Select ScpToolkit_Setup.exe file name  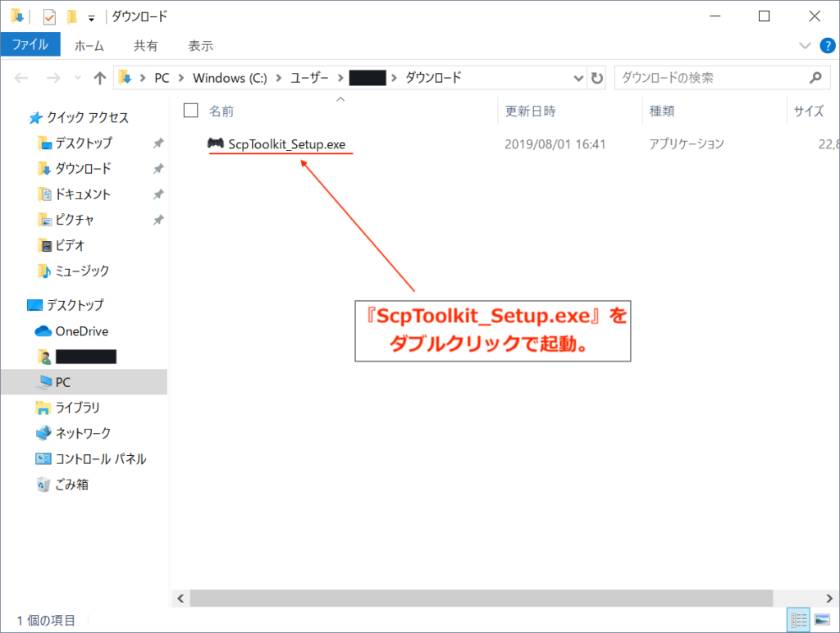point(286,144)
